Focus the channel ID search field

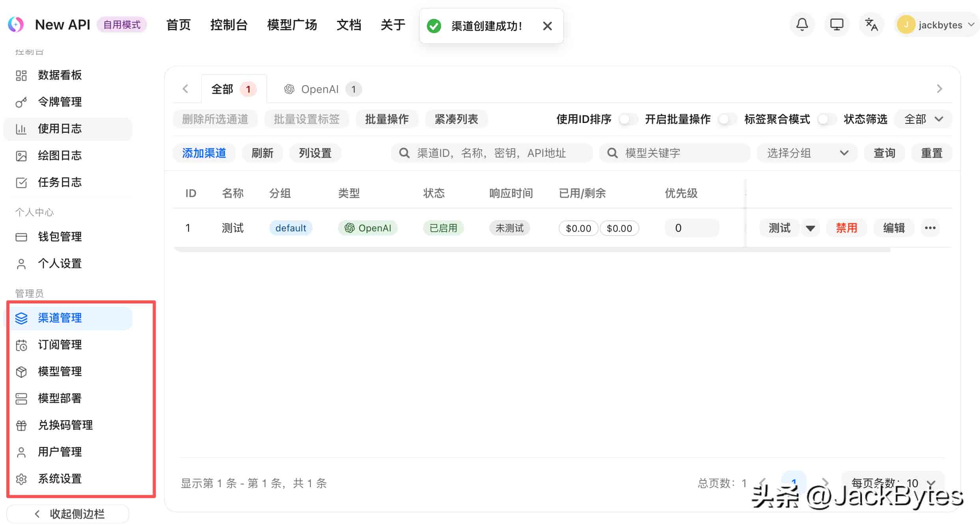click(x=492, y=153)
